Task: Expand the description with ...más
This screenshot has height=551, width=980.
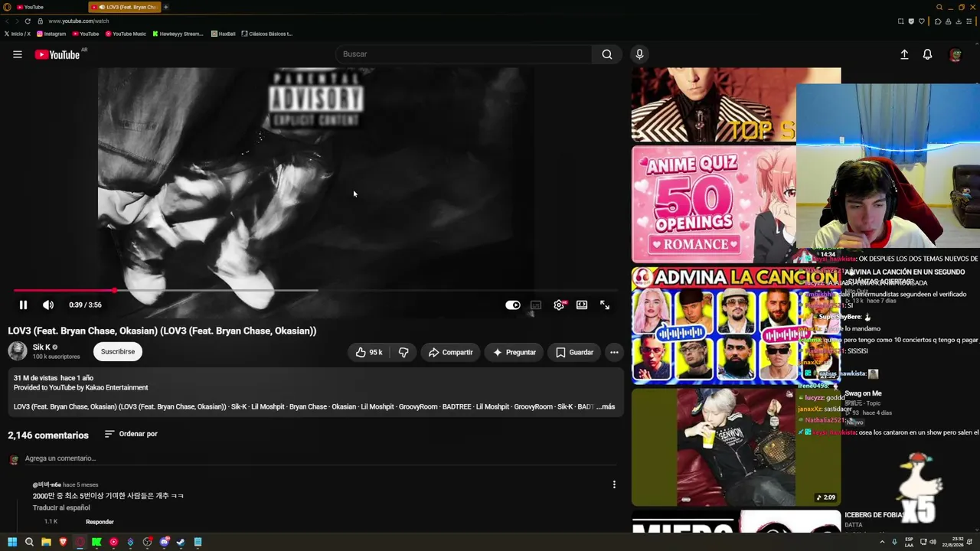Action: (606, 407)
